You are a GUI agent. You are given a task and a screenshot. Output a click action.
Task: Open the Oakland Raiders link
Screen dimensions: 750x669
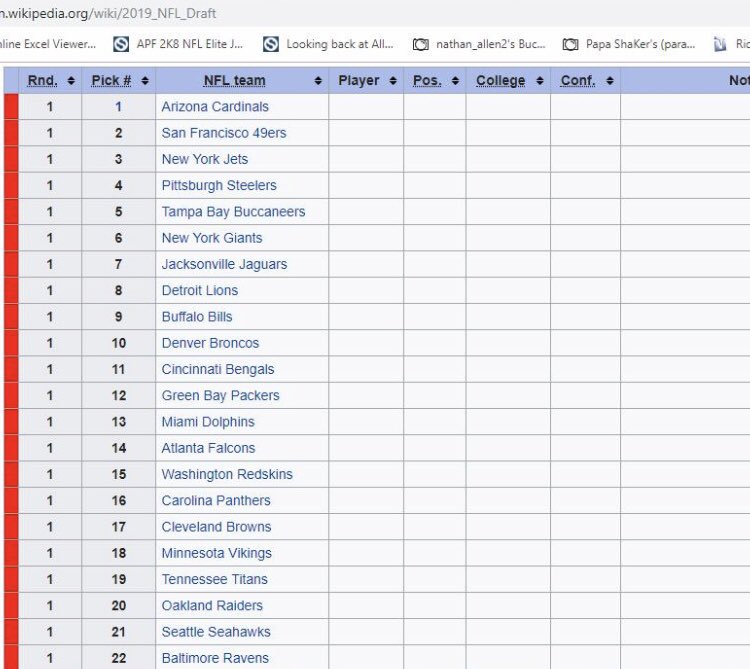pos(212,606)
